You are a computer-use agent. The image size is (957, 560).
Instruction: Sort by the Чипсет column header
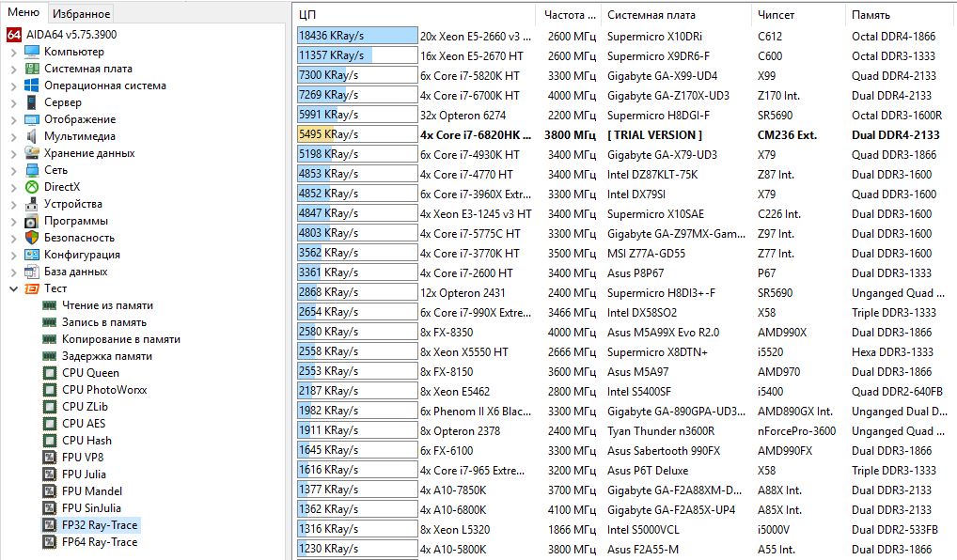(x=799, y=15)
